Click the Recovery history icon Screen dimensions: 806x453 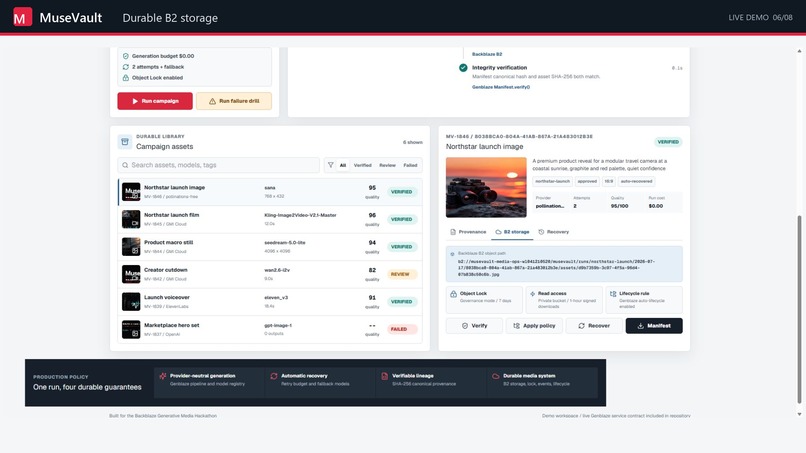[541, 232]
